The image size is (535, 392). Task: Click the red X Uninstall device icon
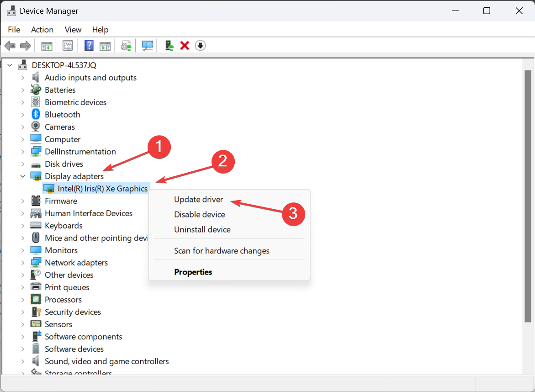[x=185, y=45]
